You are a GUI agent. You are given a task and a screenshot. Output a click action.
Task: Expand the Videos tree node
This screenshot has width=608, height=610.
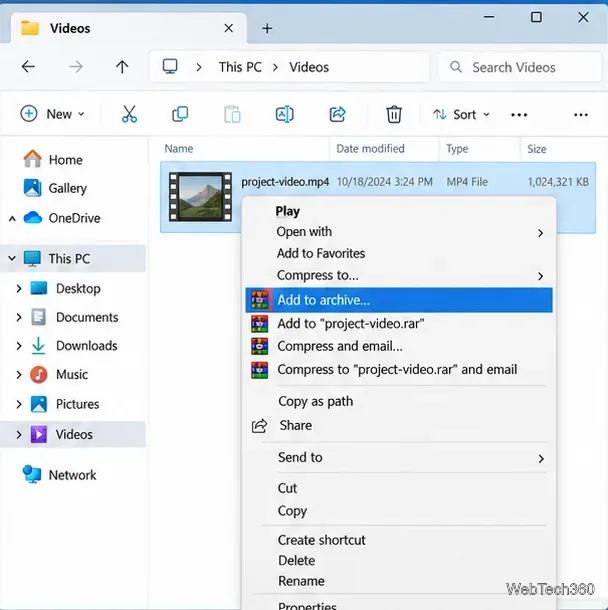[19, 435]
